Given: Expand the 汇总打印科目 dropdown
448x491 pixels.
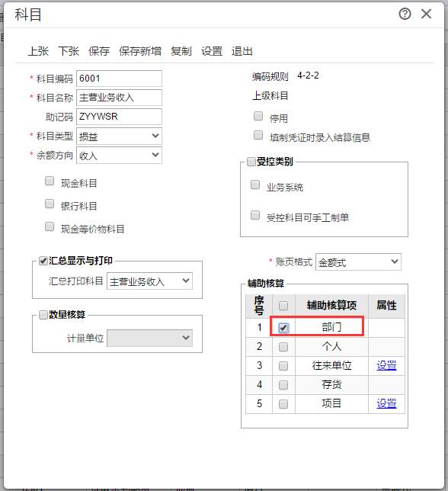Looking at the screenshot, I should click(x=149, y=281).
